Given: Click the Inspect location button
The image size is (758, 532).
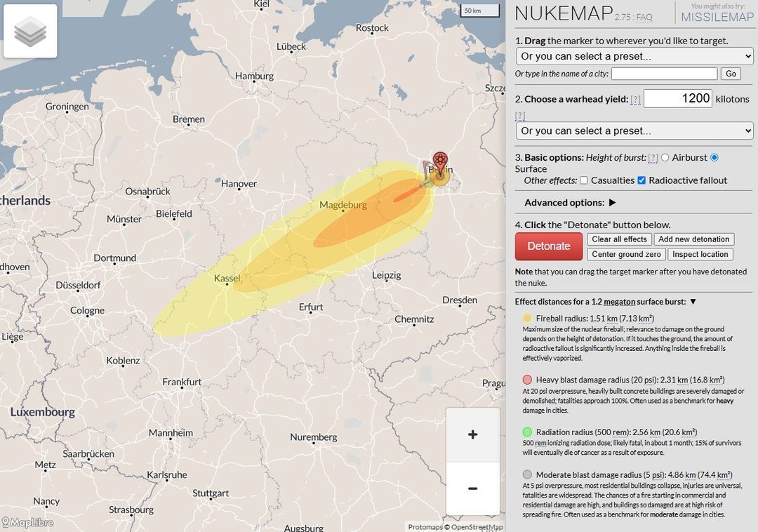Looking at the screenshot, I should [x=700, y=254].
